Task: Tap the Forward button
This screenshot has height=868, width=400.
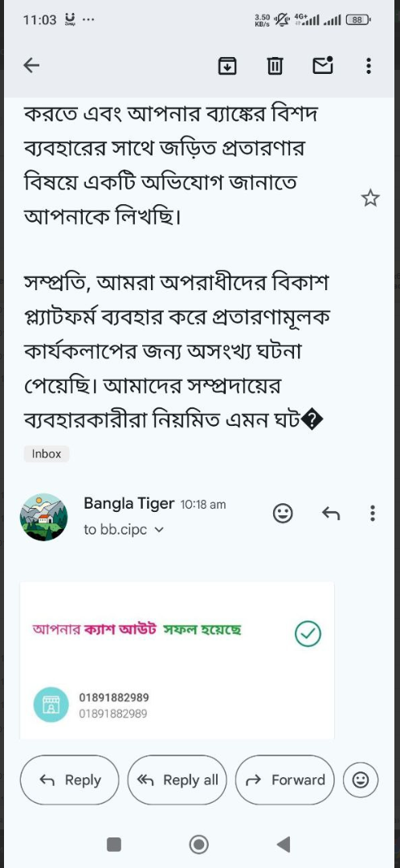Action: tap(285, 780)
